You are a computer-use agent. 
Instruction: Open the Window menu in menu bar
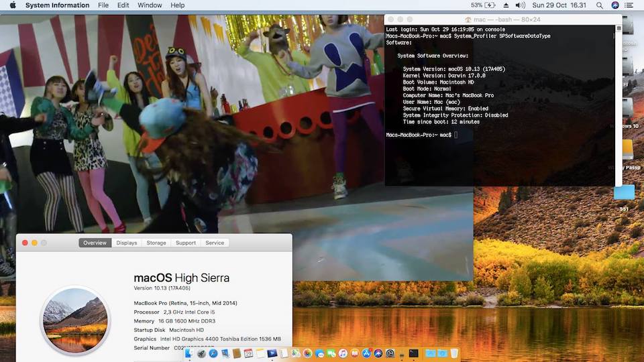point(150,5)
